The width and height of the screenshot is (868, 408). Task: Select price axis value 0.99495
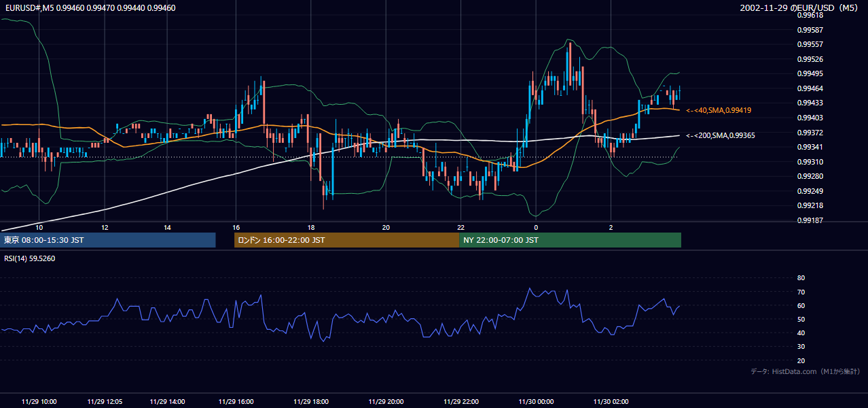810,74
